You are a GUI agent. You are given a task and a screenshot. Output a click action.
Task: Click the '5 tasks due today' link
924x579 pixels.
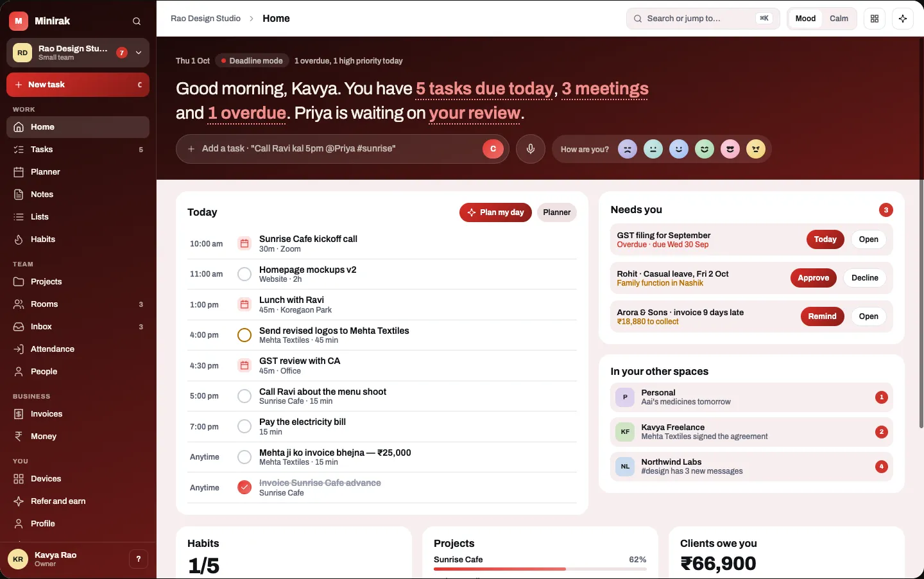[484, 89]
